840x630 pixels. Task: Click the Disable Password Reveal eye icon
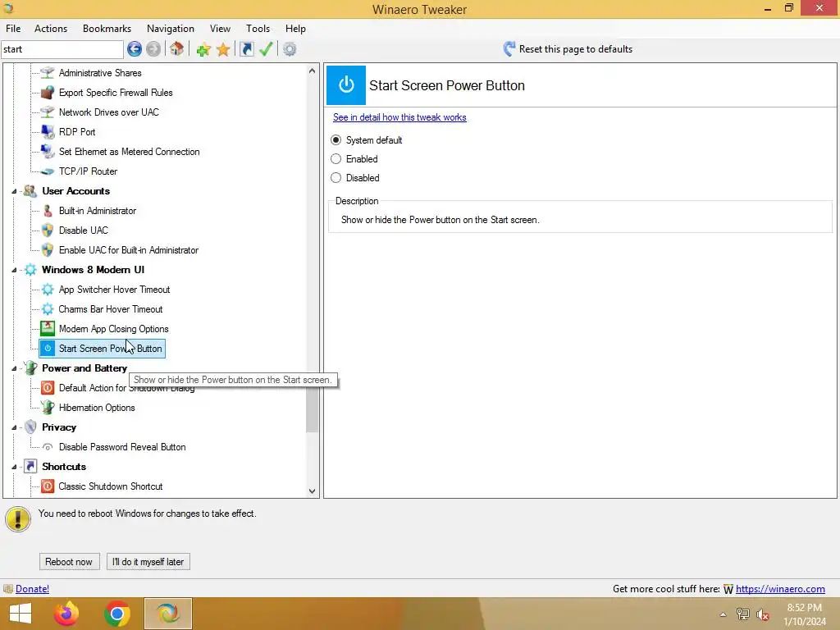coord(48,447)
